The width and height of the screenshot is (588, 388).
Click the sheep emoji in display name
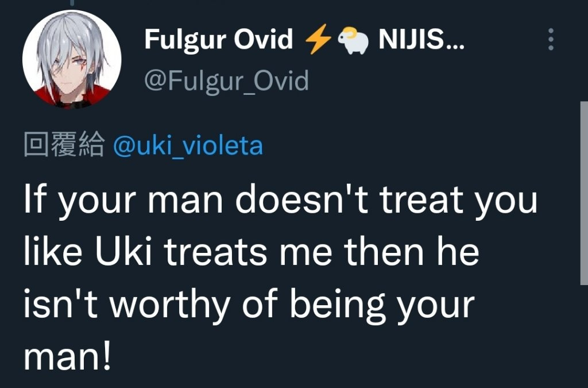click(x=353, y=40)
